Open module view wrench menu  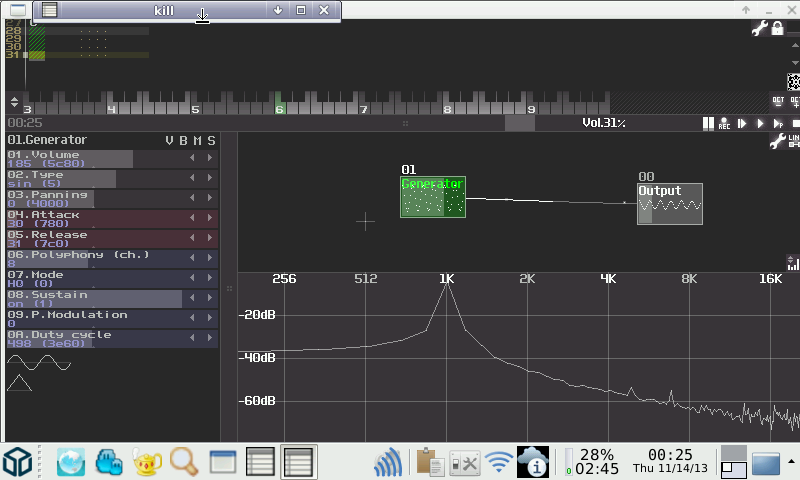(x=777, y=142)
